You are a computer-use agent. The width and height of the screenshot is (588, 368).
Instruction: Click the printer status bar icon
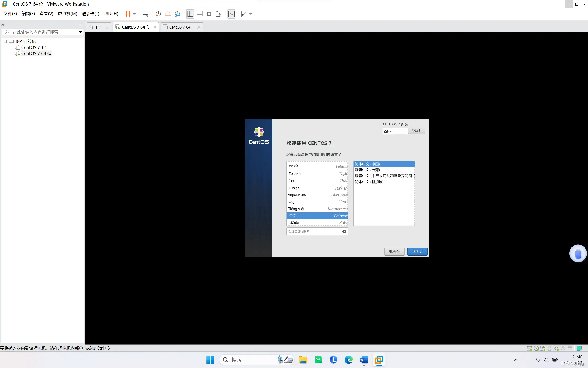coord(550,348)
